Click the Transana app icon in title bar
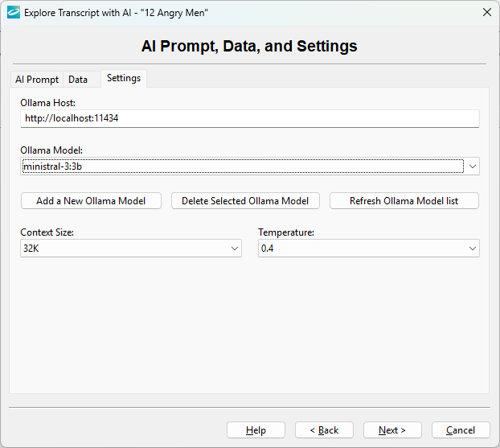Image resolution: width=500 pixels, height=448 pixels. pyautogui.click(x=13, y=12)
